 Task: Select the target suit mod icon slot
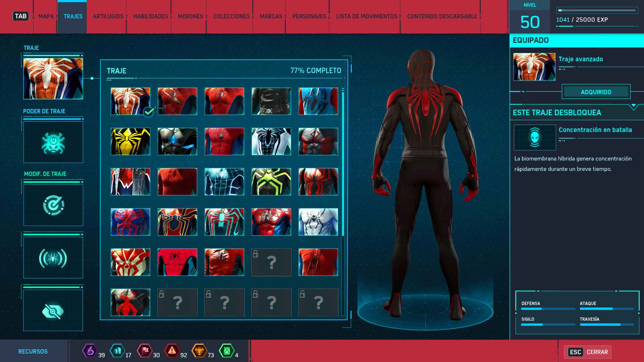click(x=53, y=205)
